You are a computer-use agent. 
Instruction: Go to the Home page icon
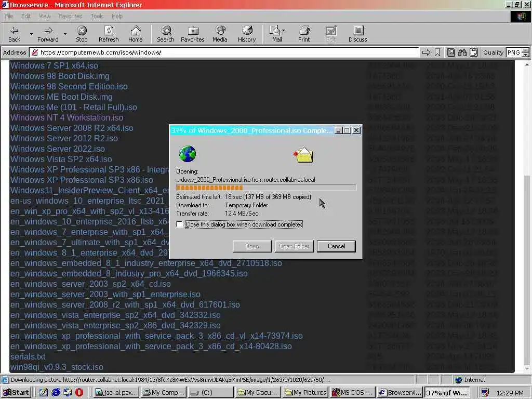pyautogui.click(x=136, y=34)
